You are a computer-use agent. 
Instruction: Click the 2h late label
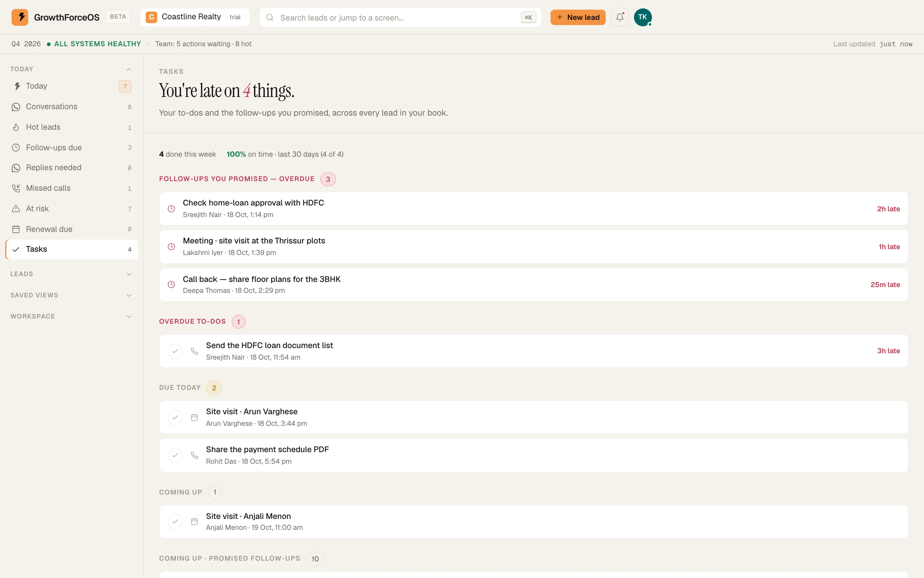click(888, 209)
